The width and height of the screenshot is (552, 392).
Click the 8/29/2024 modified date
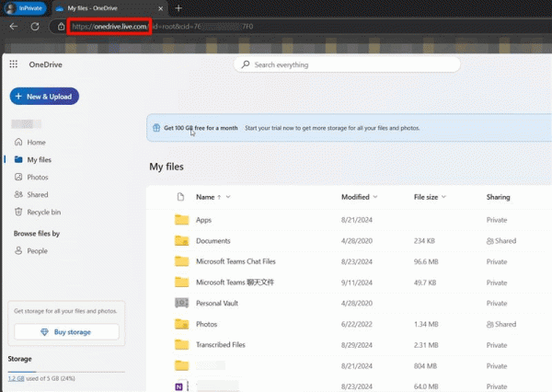point(357,345)
